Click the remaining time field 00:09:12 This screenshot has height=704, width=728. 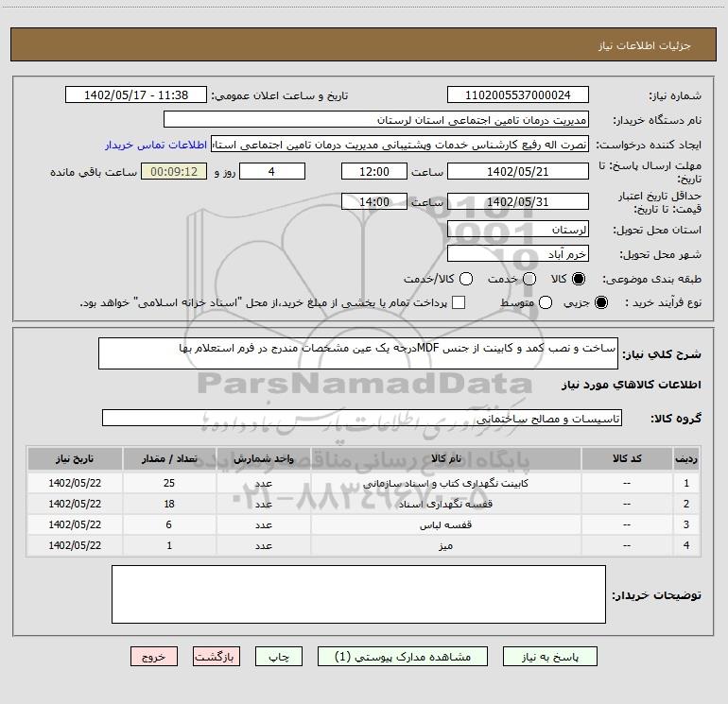point(174,171)
